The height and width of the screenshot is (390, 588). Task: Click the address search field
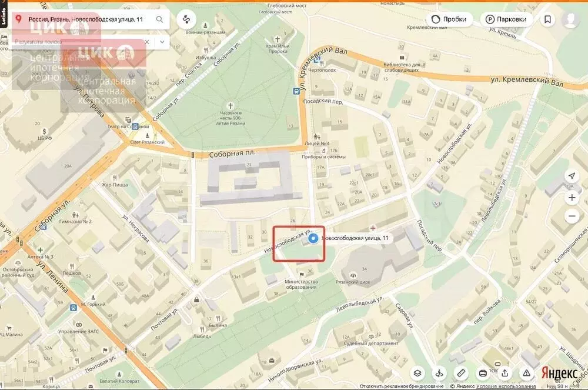[x=90, y=19]
